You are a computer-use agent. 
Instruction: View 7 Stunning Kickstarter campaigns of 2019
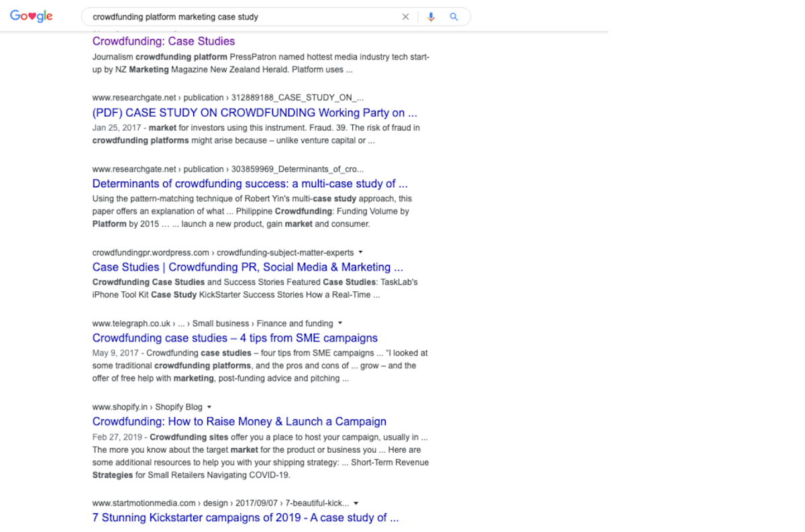(245, 517)
